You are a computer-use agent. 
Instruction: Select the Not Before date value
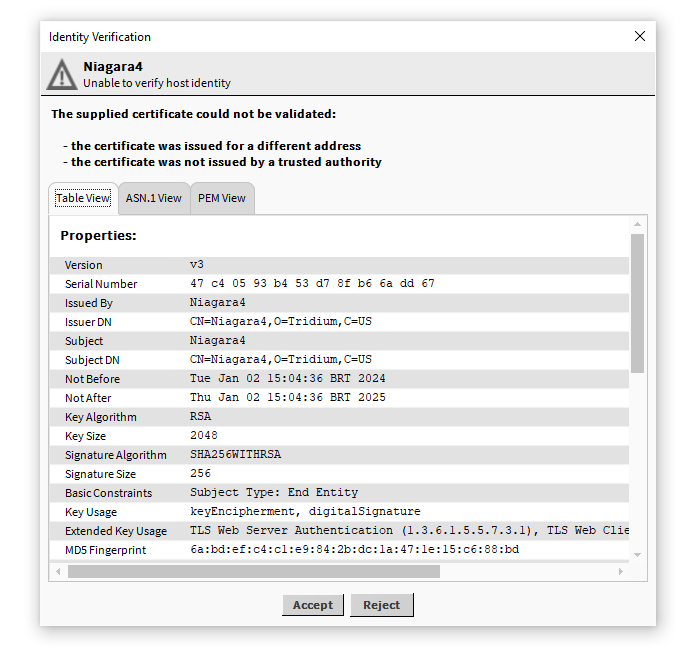[x=288, y=378]
